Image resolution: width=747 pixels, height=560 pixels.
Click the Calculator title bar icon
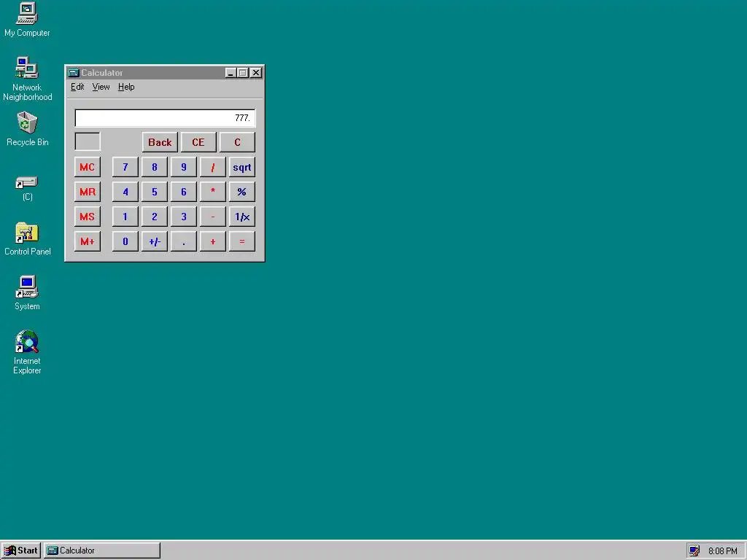(74, 73)
